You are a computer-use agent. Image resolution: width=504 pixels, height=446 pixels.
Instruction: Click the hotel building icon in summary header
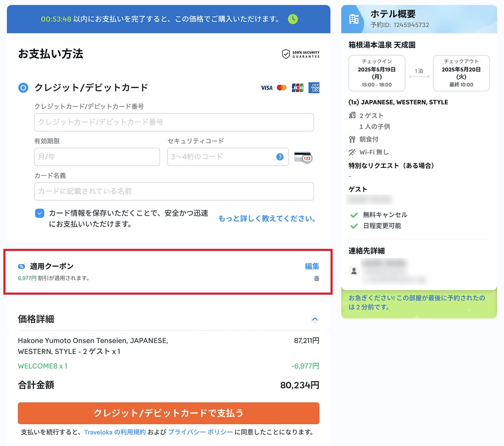click(x=354, y=19)
